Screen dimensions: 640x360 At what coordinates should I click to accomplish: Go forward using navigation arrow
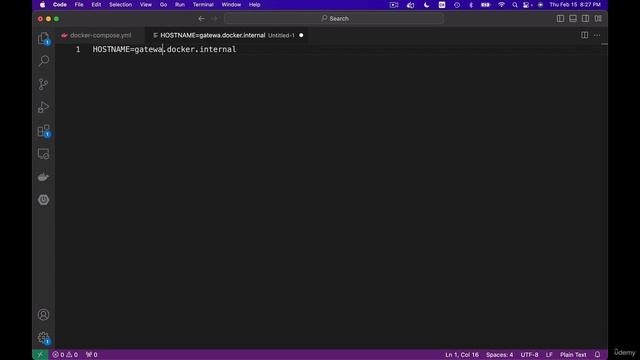tap(214, 18)
